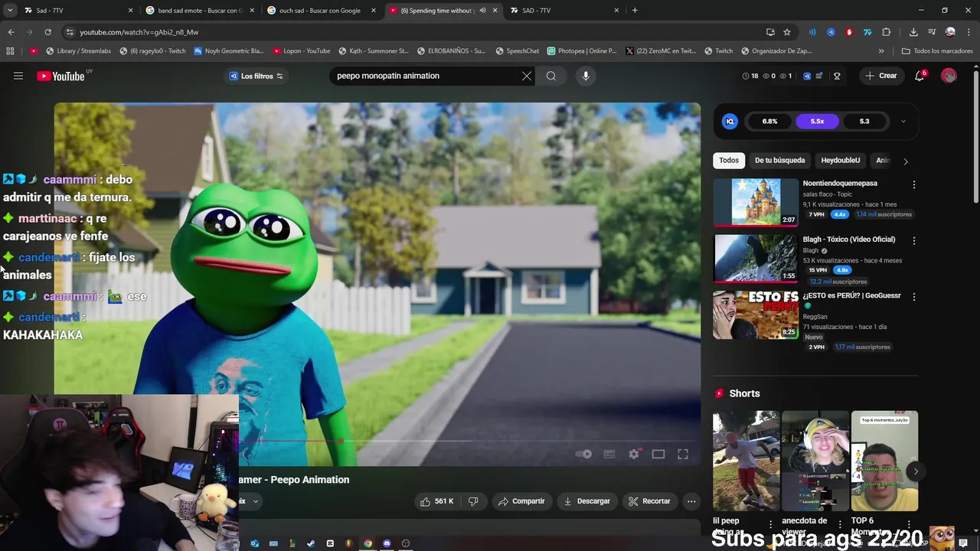Open the lil peep Short thumbnail
Viewport: 980px width, 551px height.
(746, 461)
